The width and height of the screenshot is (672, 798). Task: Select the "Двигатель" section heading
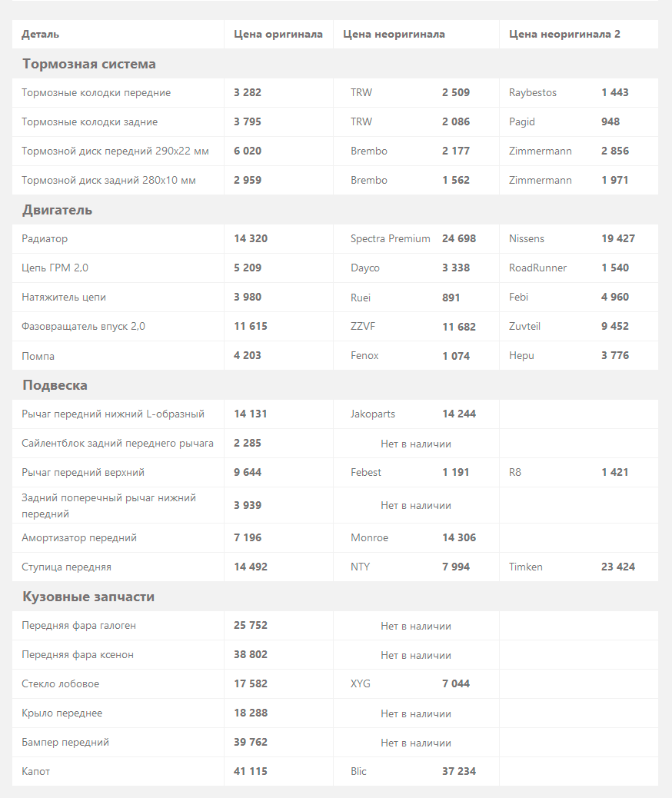pyautogui.click(x=57, y=210)
